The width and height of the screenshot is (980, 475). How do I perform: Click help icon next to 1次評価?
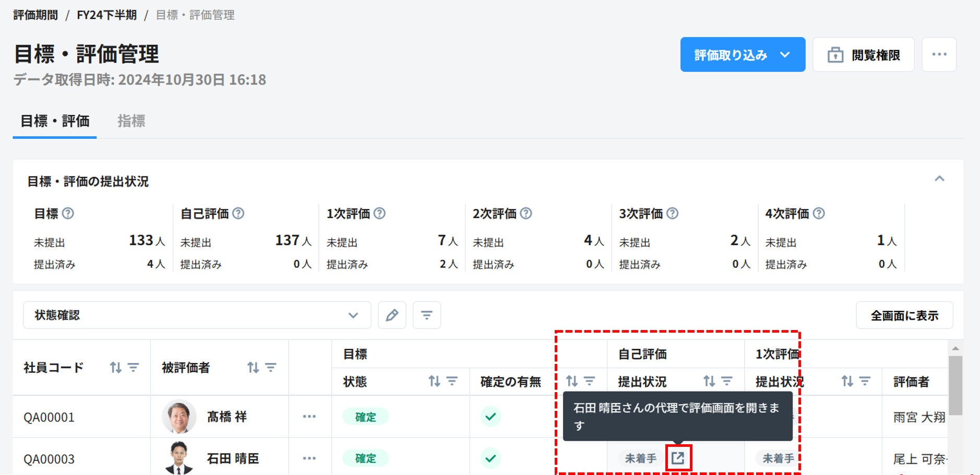380,213
